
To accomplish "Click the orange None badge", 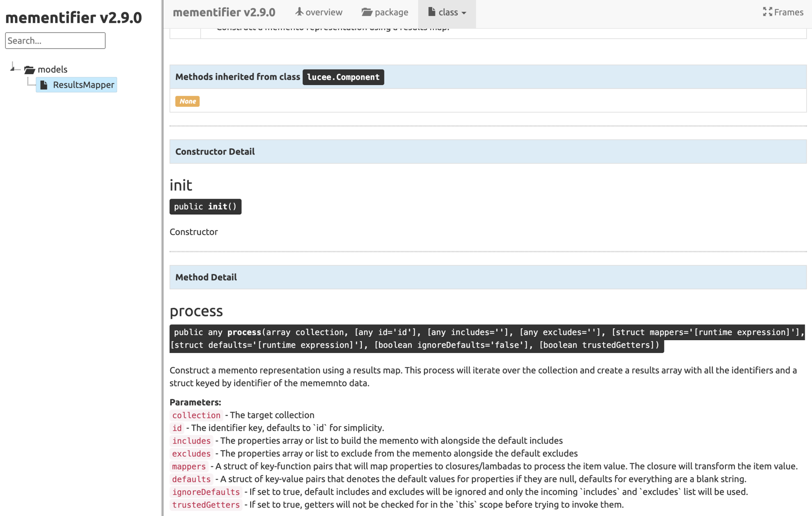I will point(187,101).
